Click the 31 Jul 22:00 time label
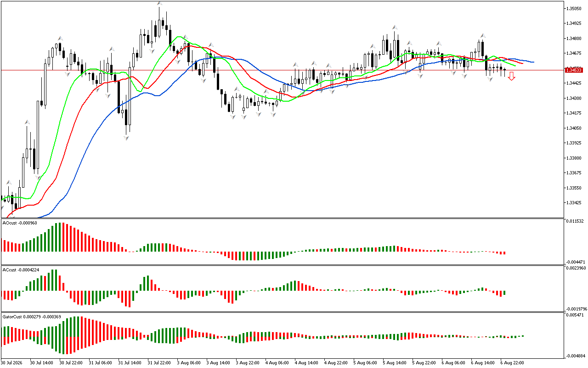The image size is (588, 368). click(x=159, y=362)
